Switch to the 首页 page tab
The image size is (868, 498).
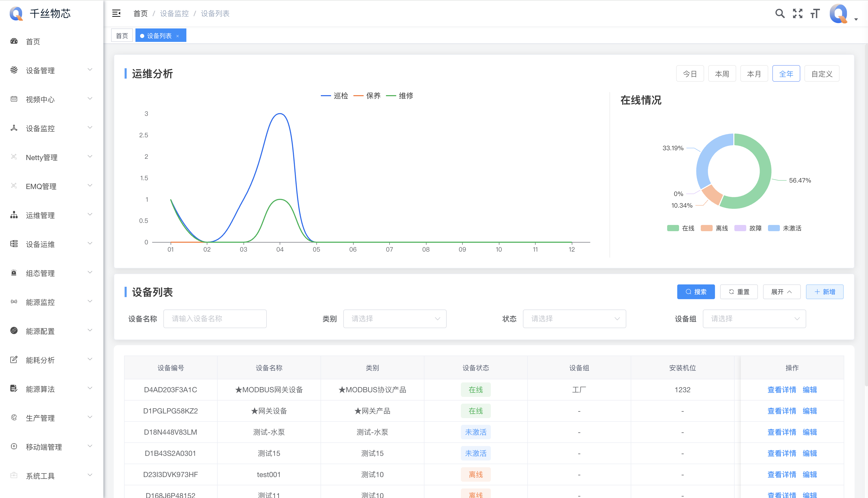click(x=122, y=36)
